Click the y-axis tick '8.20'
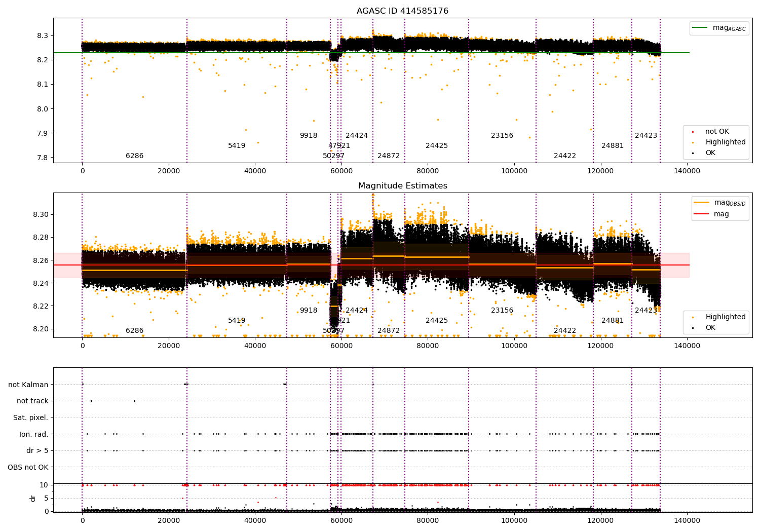Viewport: 760px width, 532px height. 41,329
